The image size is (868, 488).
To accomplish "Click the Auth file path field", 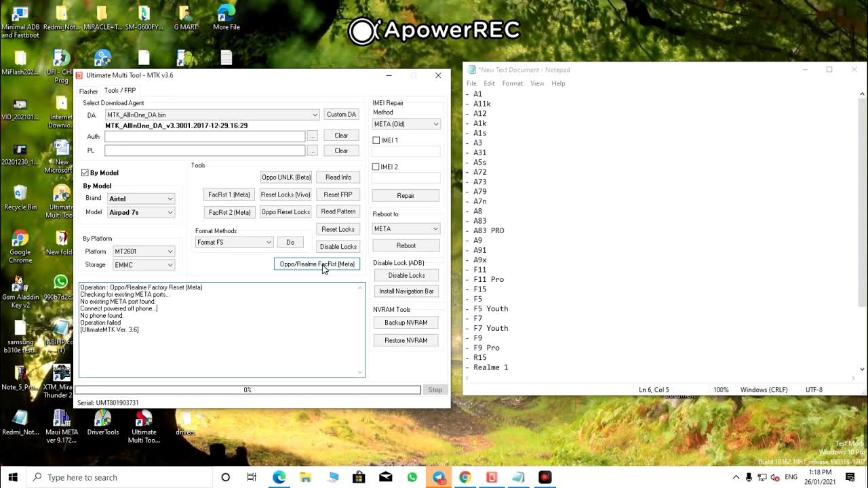I will coord(205,136).
